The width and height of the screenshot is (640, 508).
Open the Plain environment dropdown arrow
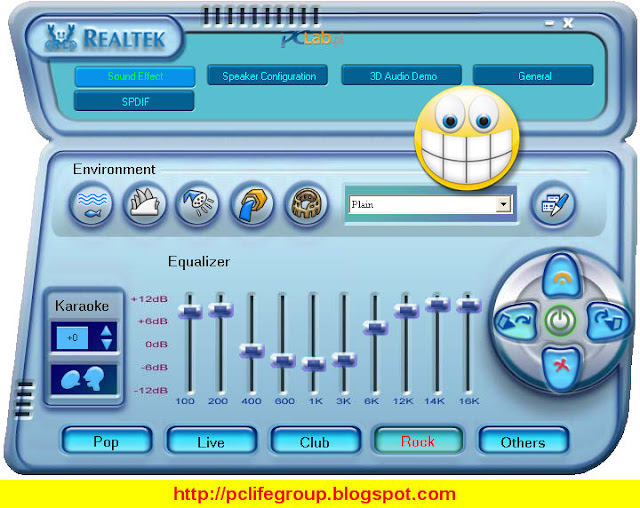(x=504, y=204)
